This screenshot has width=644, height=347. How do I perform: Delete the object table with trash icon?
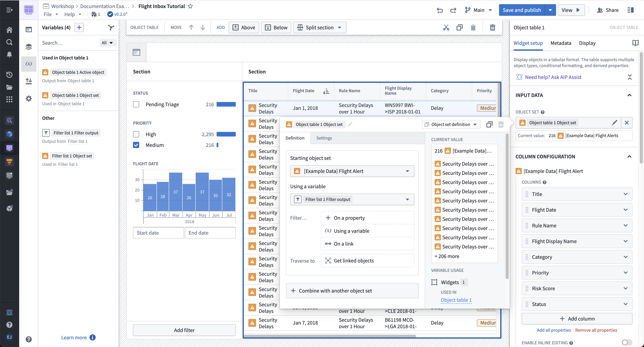[492, 27]
